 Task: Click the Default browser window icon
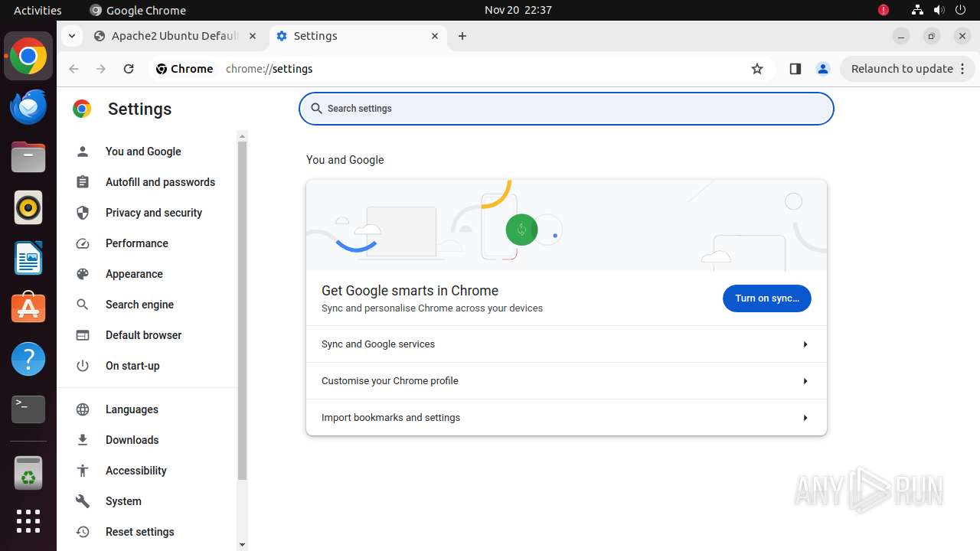click(x=83, y=335)
